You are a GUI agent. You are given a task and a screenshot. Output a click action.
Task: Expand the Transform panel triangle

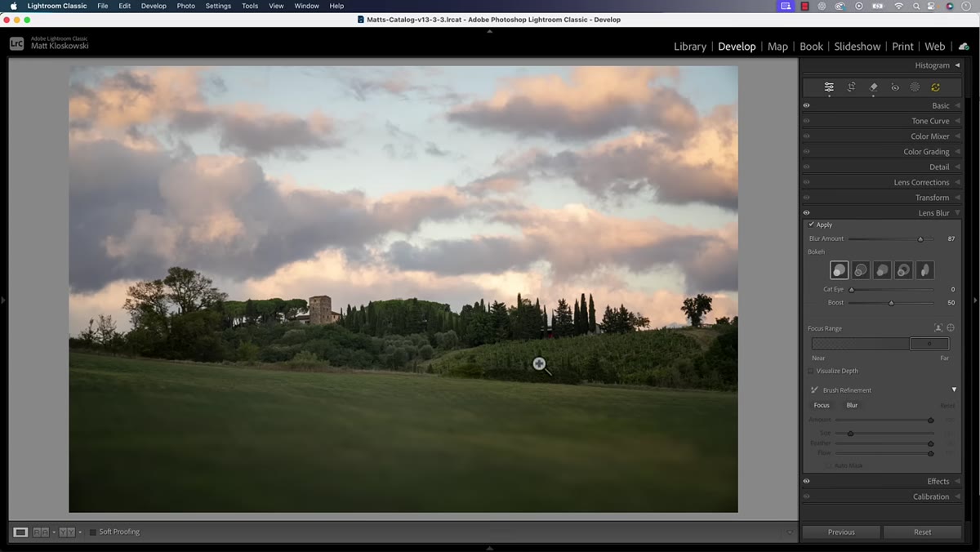tap(957, 198)
